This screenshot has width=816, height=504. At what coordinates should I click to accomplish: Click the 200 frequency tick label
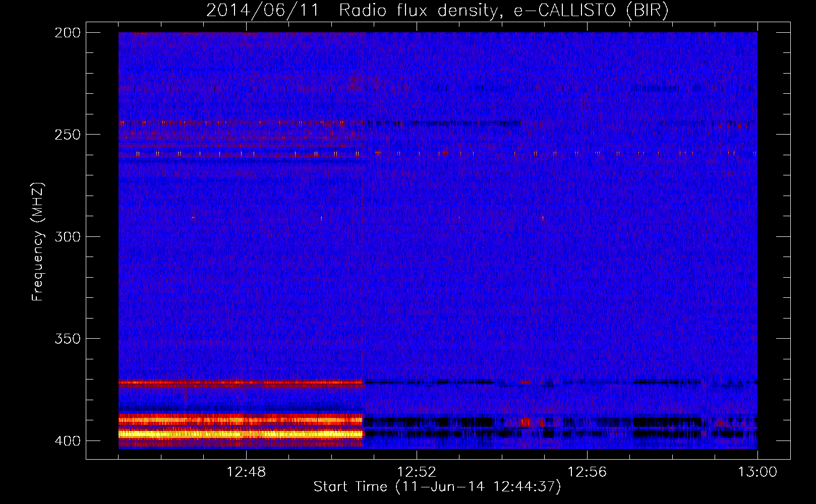68,33
